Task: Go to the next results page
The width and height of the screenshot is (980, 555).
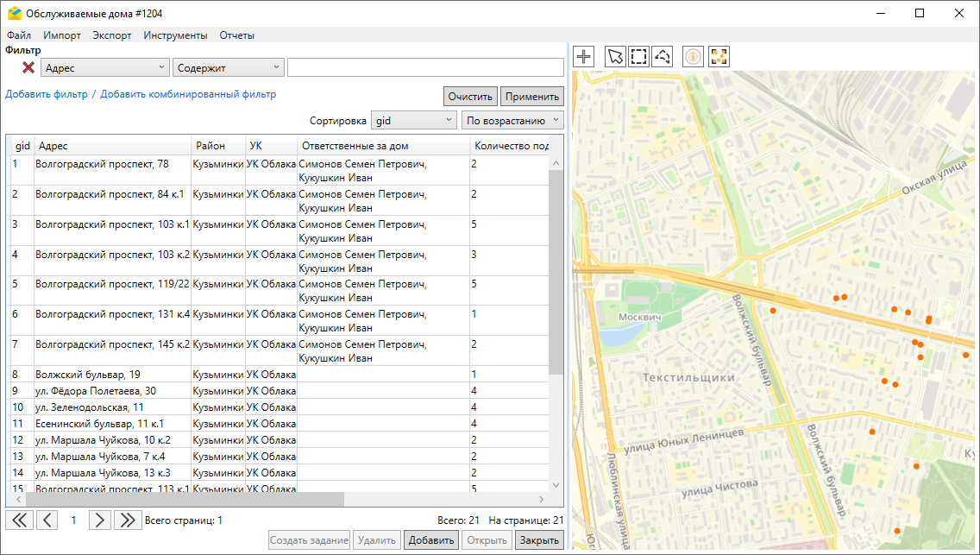Action: [100, 520]
